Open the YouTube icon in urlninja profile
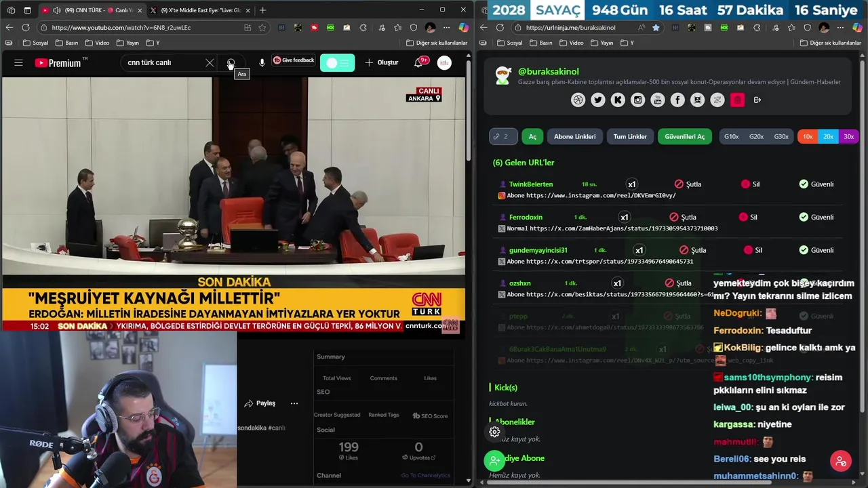 point(658,100)
